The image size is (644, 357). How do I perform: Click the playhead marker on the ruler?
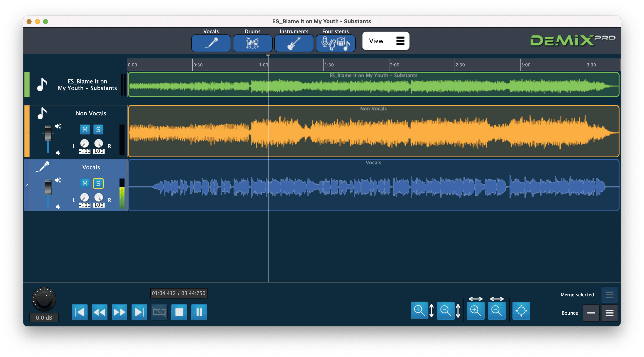(x=268, y=56)
